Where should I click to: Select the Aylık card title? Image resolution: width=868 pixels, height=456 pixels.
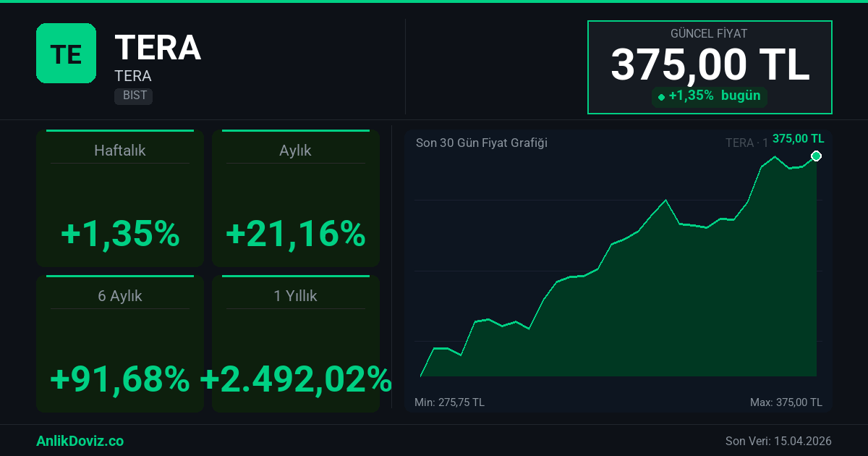(x=295, y=151)
